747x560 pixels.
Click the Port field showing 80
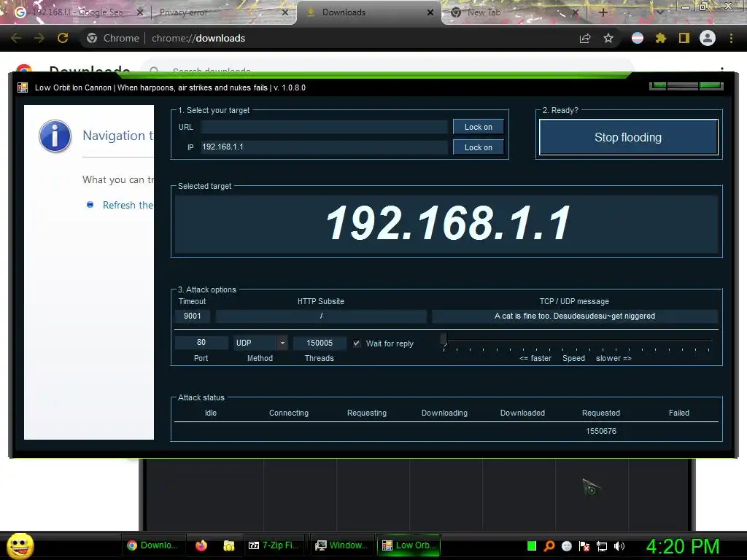(201, 343)
